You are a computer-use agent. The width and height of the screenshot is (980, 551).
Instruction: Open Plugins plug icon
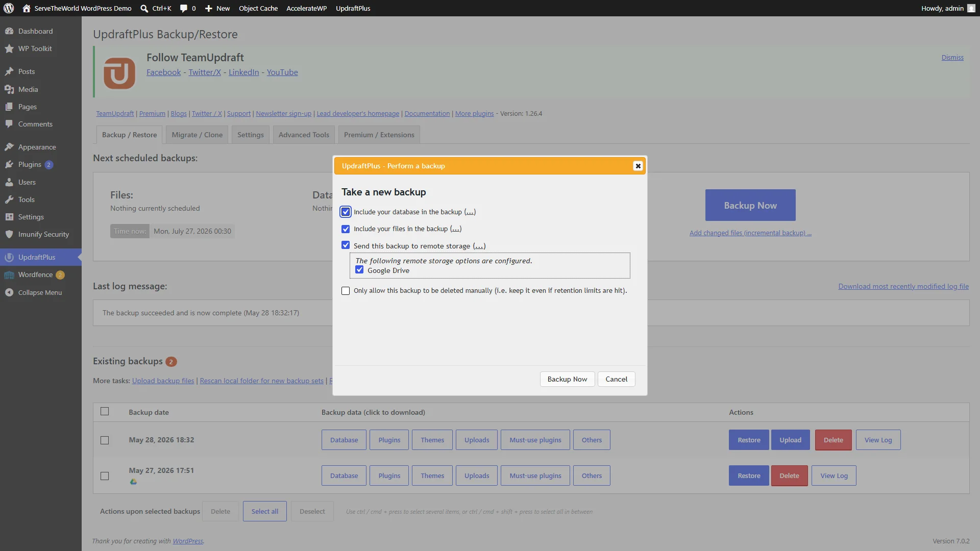coord(9,164)
